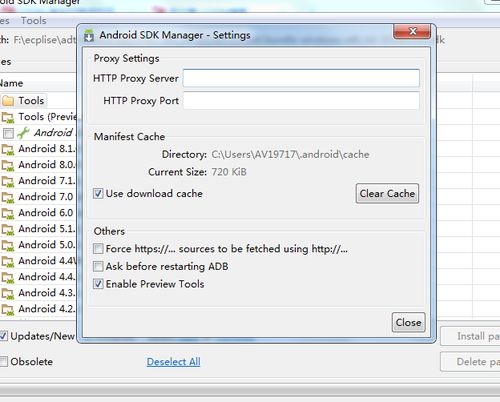Image resolution: width=500 pixels, height=402 pixels.
Task: Check Ask before restarting ADB
Action: pyautogui.click(x=98, y=266)
